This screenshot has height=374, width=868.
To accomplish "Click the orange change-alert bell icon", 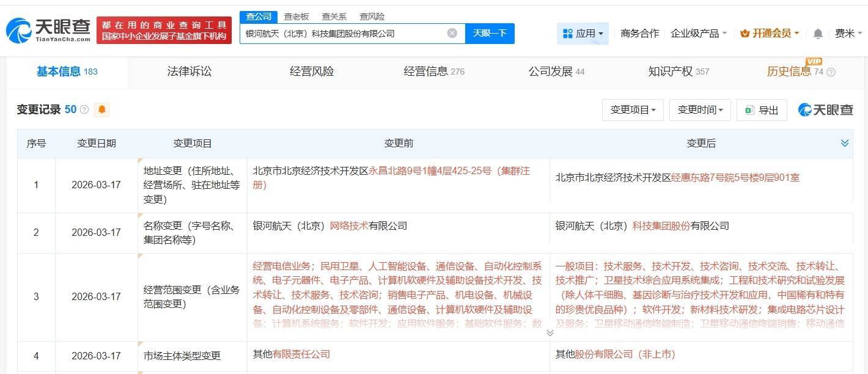I will (x=101, y=110).
